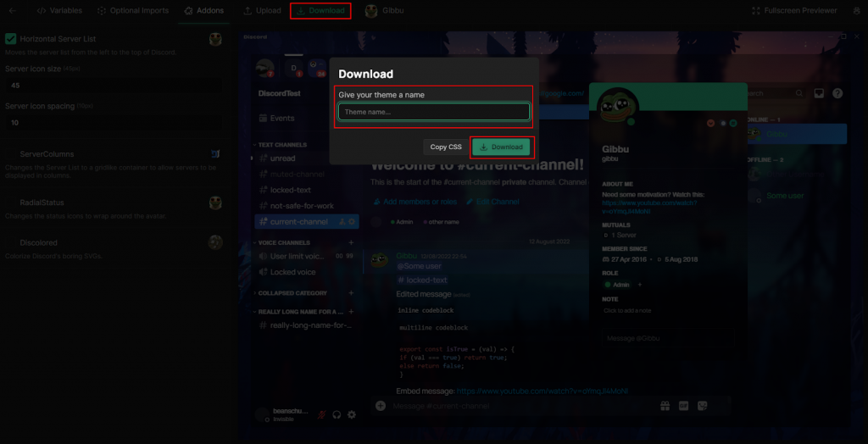Click the Message @Gibbu field in profile
The height and width of the screenshot is (444, 868).
point(668,338)
